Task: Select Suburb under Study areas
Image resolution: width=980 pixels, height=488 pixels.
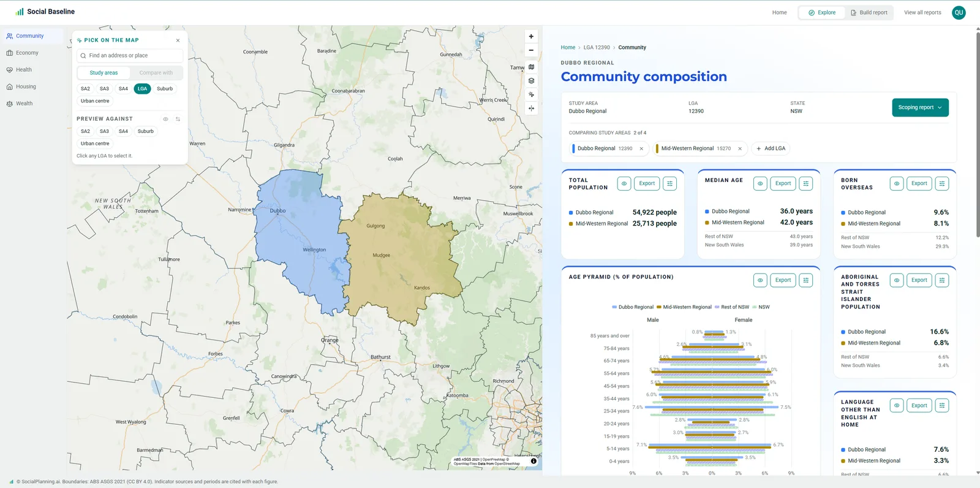Action: click(x=165, y=89)
